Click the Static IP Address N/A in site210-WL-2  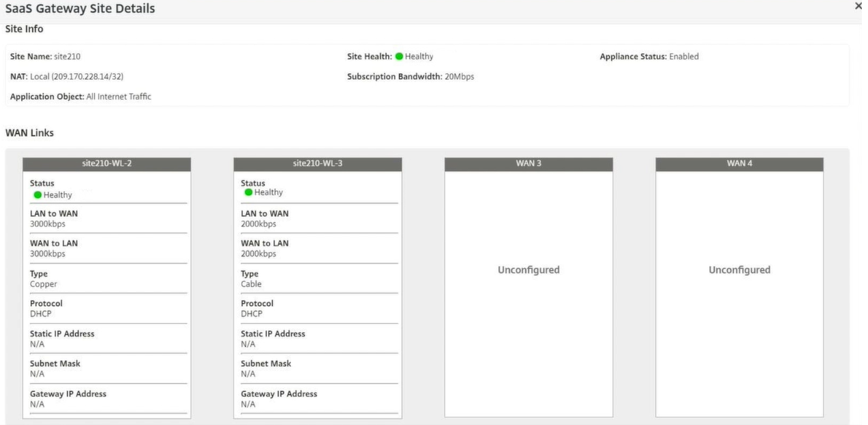point(37,344)
